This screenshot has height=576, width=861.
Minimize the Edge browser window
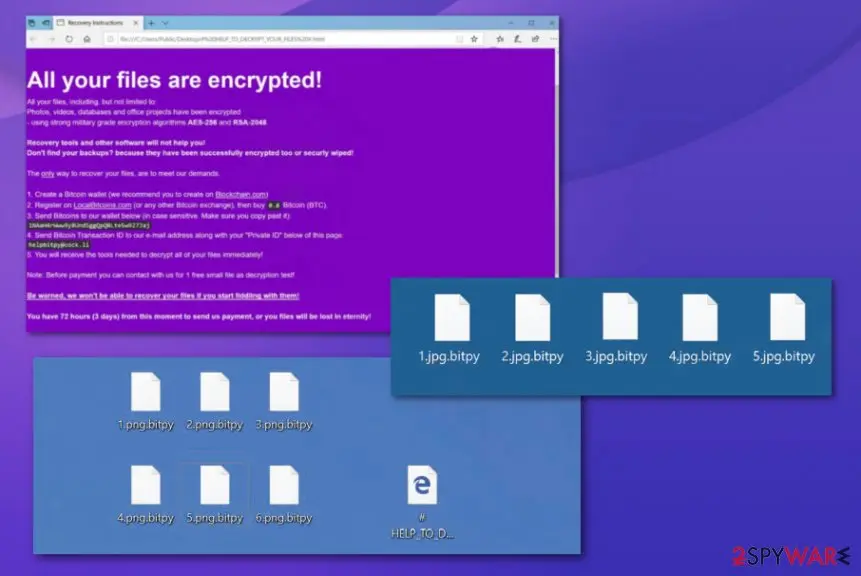click(x=511, y=23)
